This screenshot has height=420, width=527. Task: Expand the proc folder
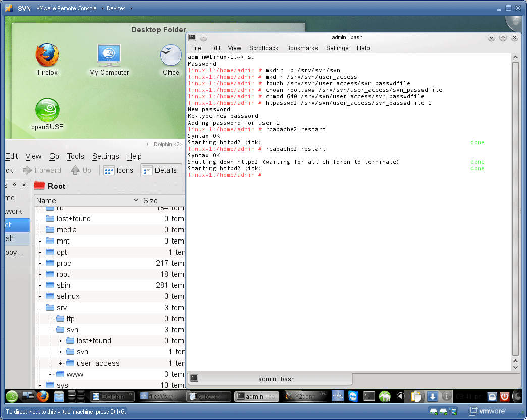click(40, 263)
